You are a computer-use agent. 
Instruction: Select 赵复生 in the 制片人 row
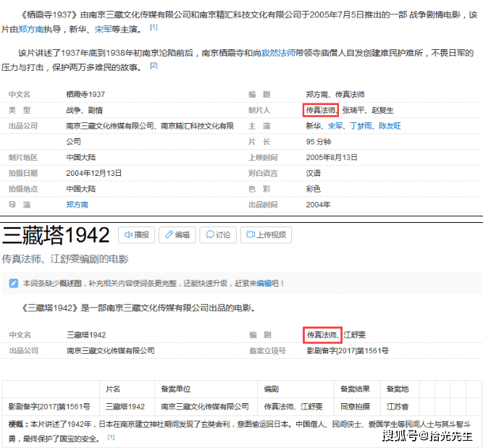382,110
